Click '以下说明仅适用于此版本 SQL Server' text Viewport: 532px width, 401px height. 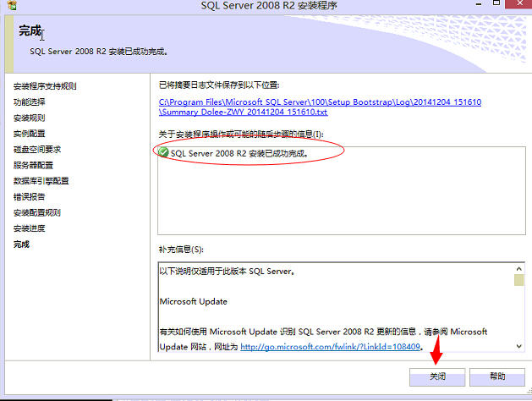[x=227, y=272]
